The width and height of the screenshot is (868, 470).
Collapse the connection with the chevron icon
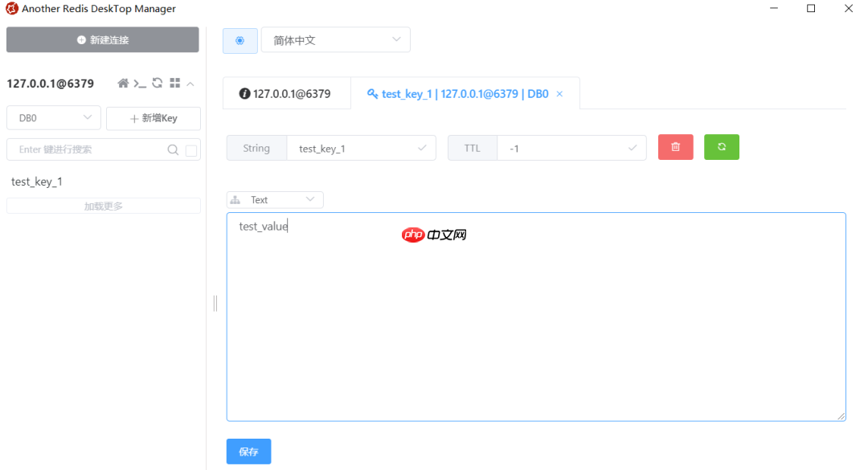(190, 83)
